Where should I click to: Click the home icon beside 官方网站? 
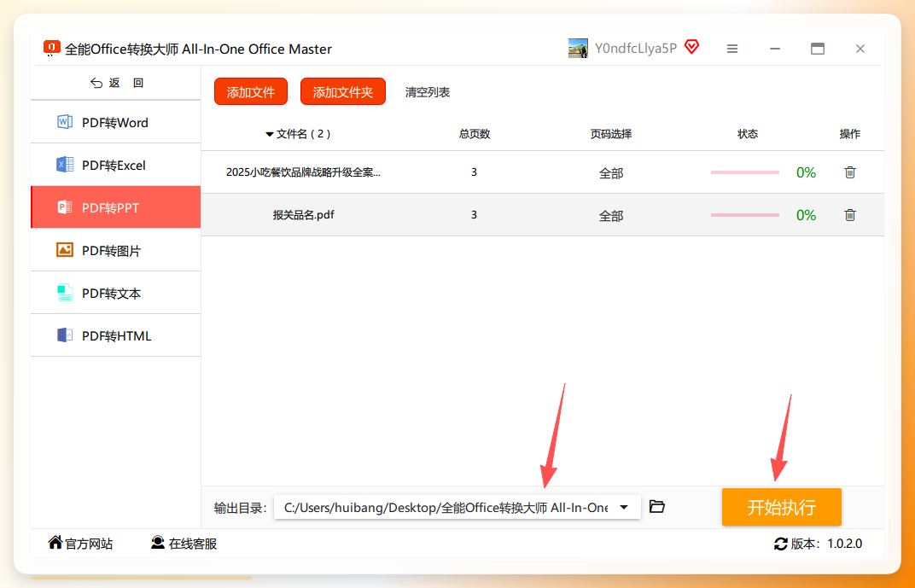[55, 543]
